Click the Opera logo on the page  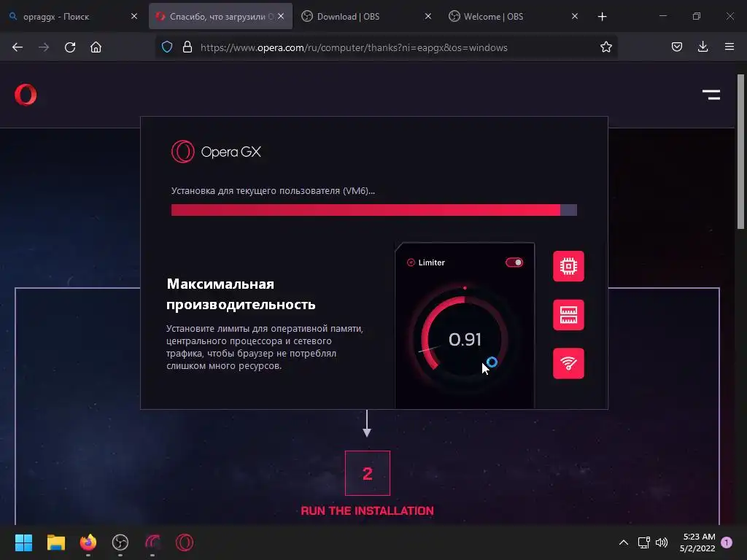(x=26, y=94)
